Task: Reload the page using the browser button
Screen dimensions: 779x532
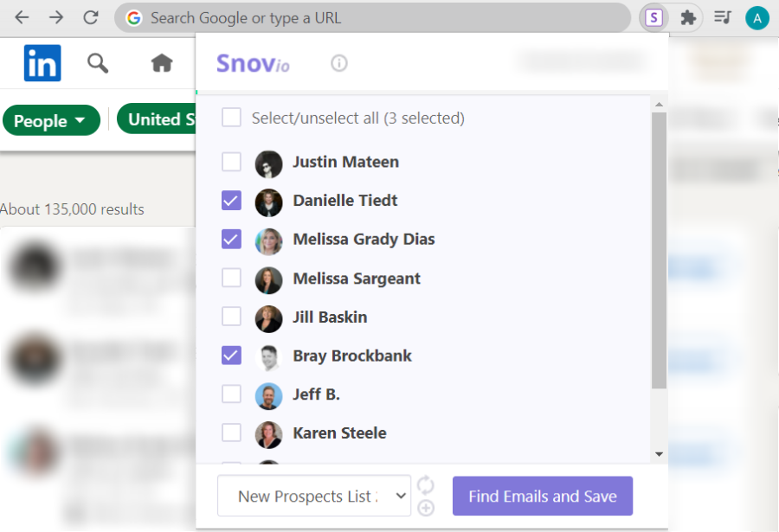Action: (91, 17)
